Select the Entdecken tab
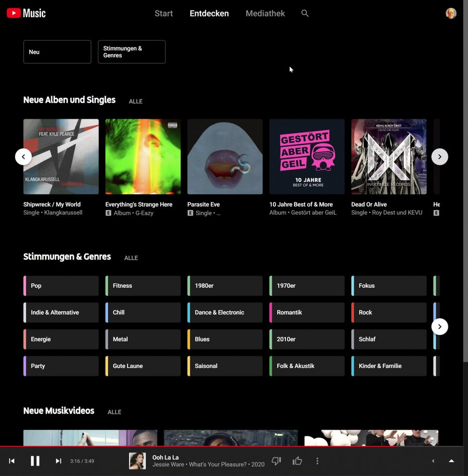468x476 pixels. tap(209, 14)
